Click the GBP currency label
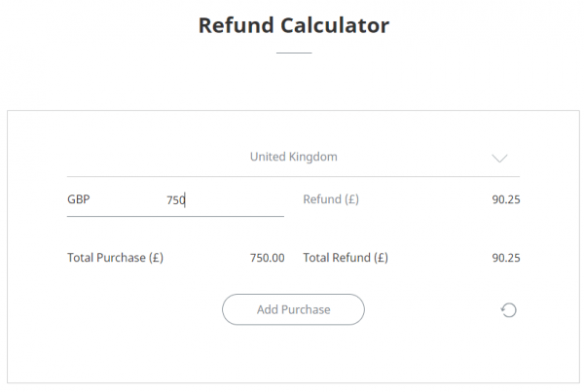This screenshot has width=584, height=392. tap(79, 200)
